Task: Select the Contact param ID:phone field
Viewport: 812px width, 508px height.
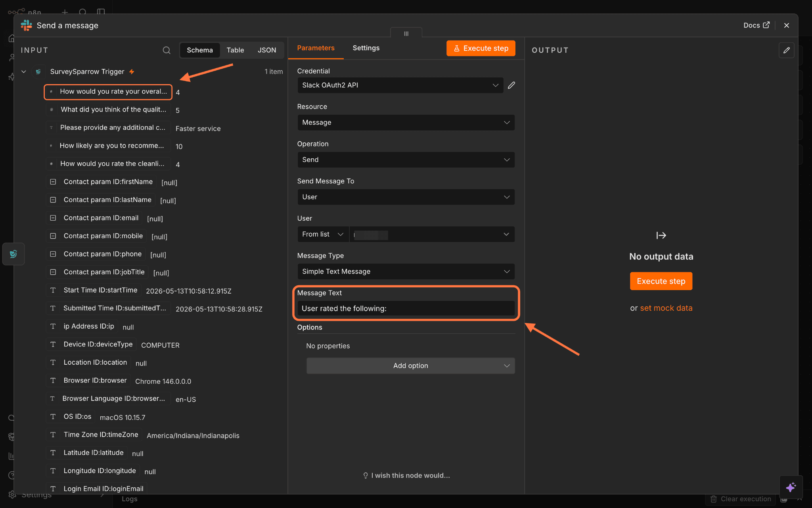Action: 96,254
